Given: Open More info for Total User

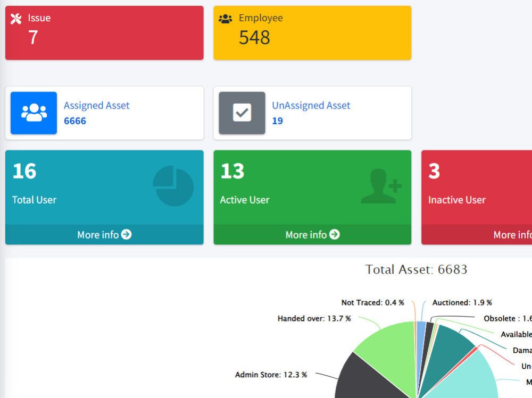Looking at the screenshot, I should pos(104,234).
